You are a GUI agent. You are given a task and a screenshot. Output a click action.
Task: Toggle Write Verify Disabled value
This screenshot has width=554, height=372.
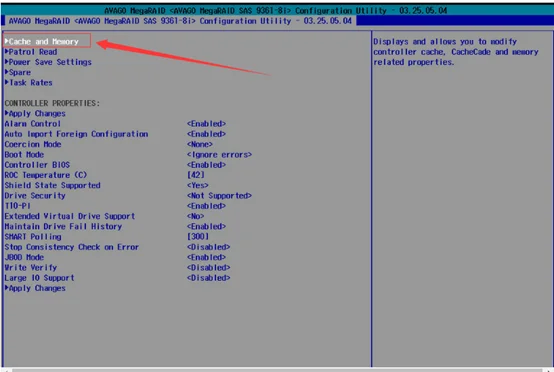click(208, 267)
